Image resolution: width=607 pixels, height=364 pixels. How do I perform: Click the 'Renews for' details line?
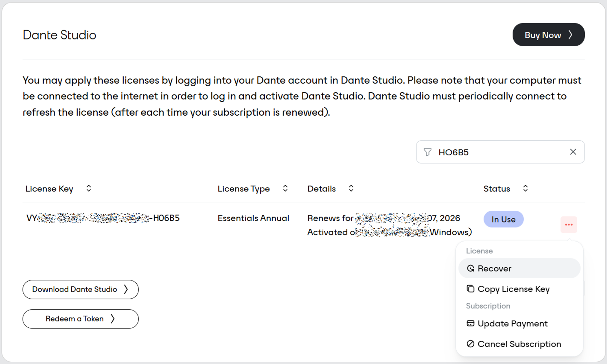pos(384,218)
